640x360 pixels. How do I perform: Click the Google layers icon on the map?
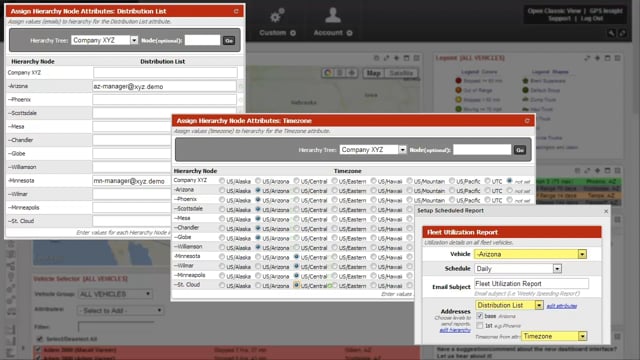coord(327,73)
